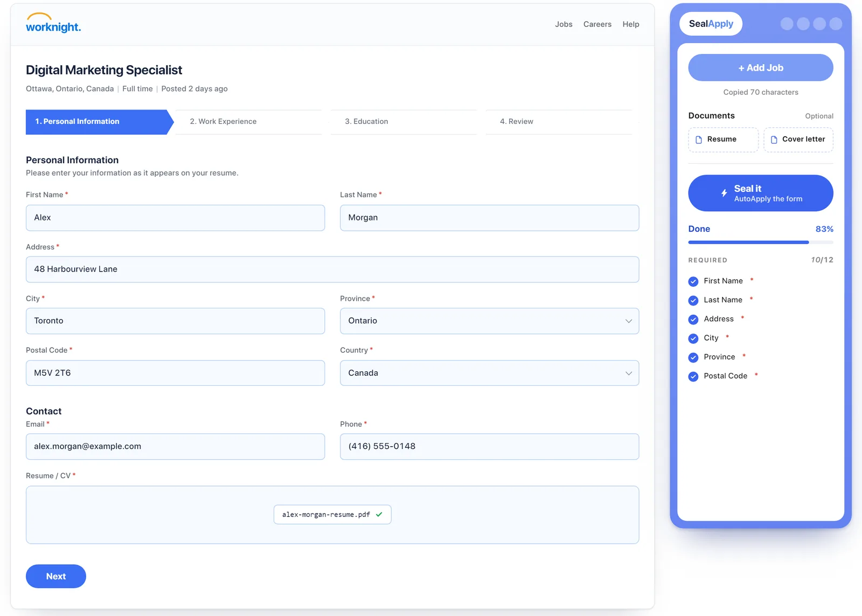
Task: Click the Next button
Action: pyautogui.click(x=56, y=576)
